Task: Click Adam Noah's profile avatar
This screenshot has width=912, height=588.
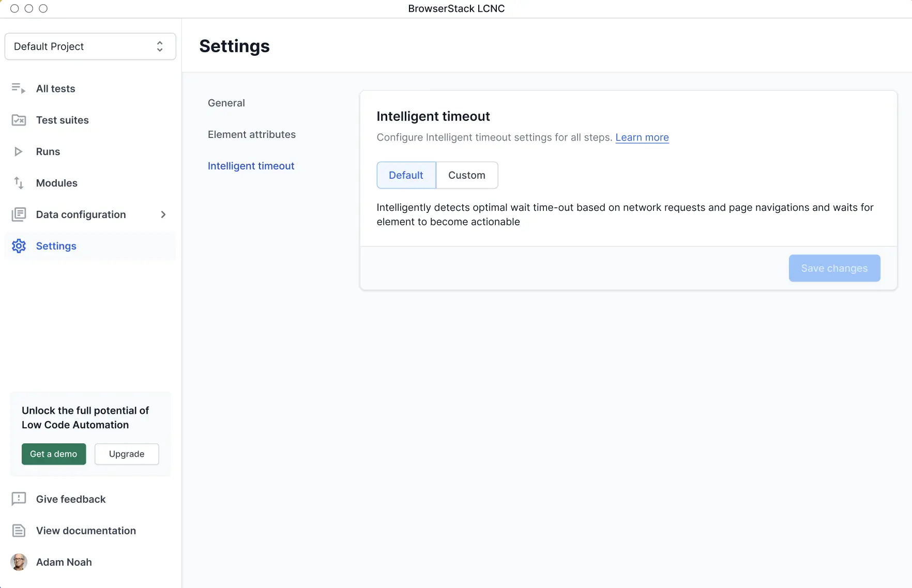Action: coord(19,562)
